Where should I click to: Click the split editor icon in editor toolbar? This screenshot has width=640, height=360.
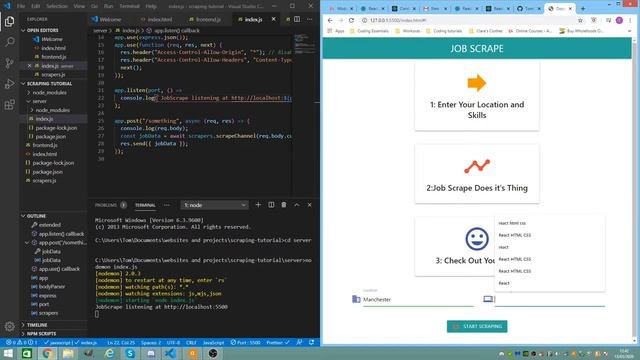point(297,19)
